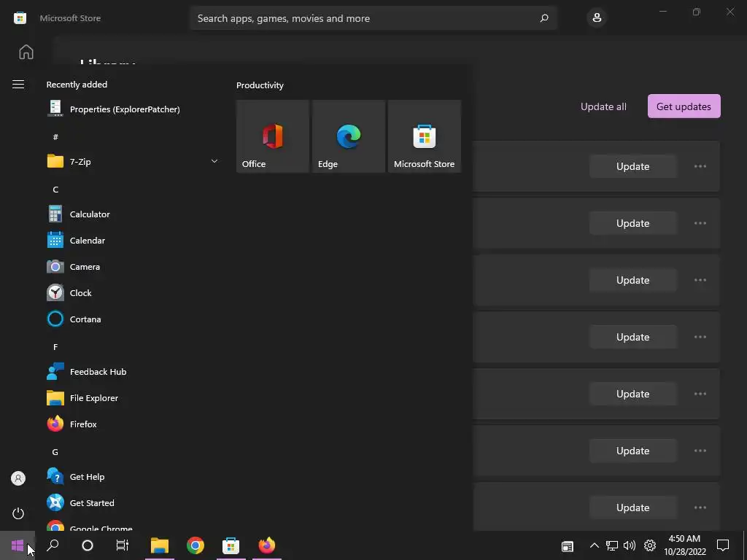The width and height of the screenshot is (747, 560).
Task: Click Update on the fourth library row
Action: point(632,337)
